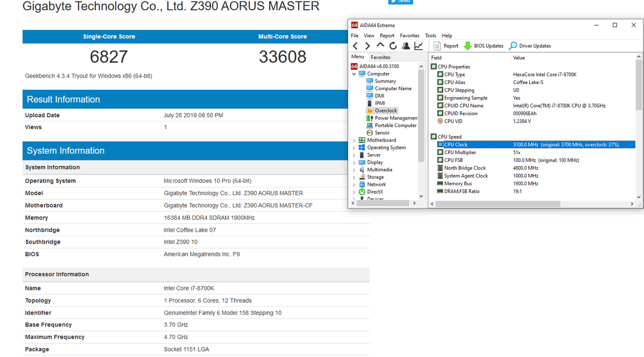Select the North Bridge Clock row

[x=533, y=168]
